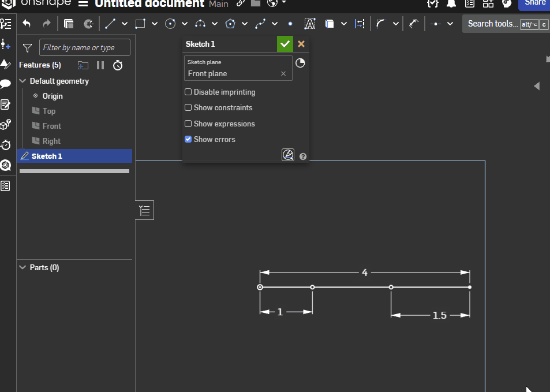Click the Undo arrow in the toolbar
Screen dimensions: 550x392
[27, 24]
